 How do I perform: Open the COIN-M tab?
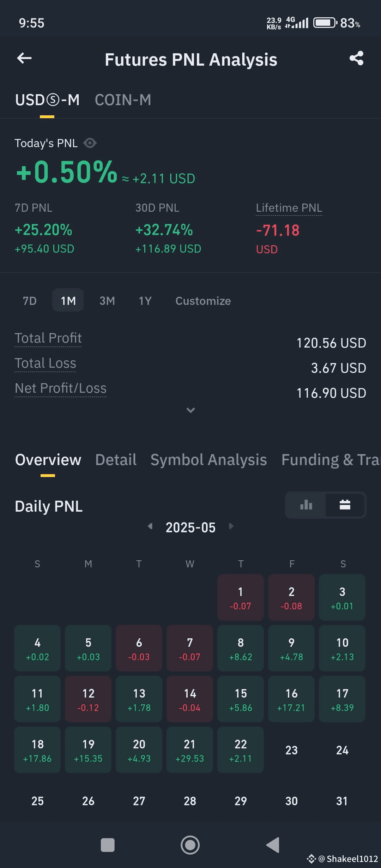(x=123, y=100)
